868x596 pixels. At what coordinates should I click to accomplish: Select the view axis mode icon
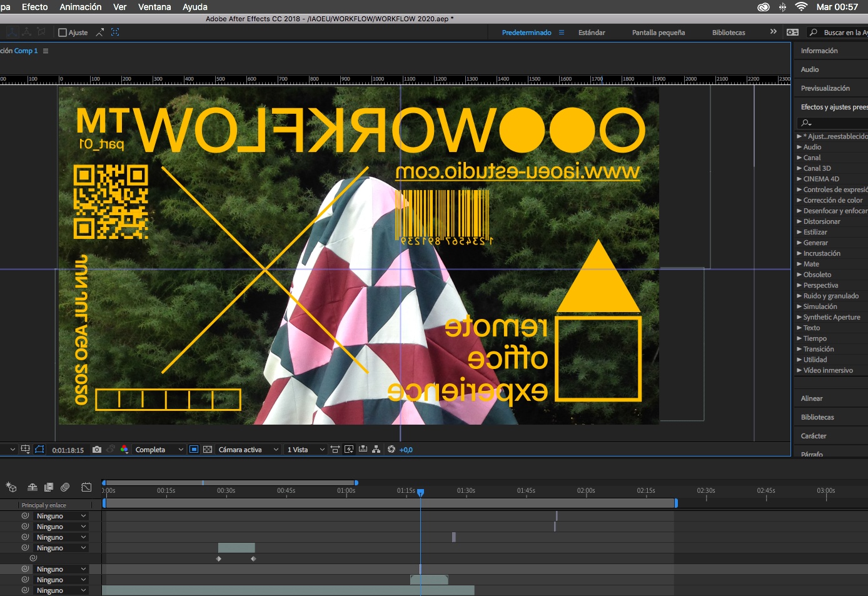(x=41, y=31)
